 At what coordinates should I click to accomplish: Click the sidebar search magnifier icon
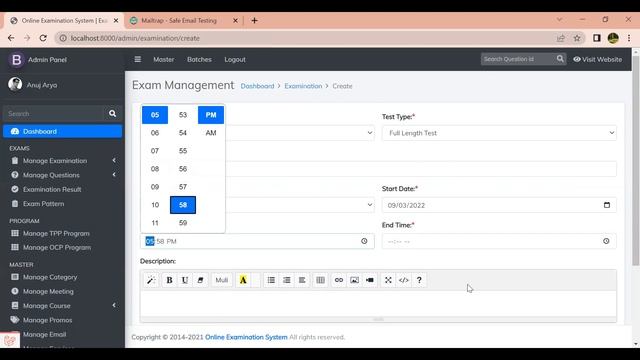(112, 113)
